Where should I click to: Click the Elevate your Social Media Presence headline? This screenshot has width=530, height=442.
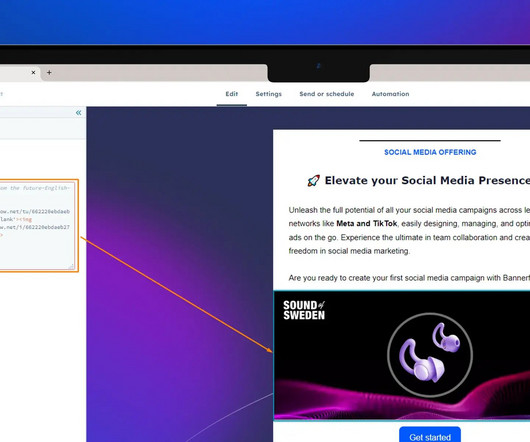point(427,180)
